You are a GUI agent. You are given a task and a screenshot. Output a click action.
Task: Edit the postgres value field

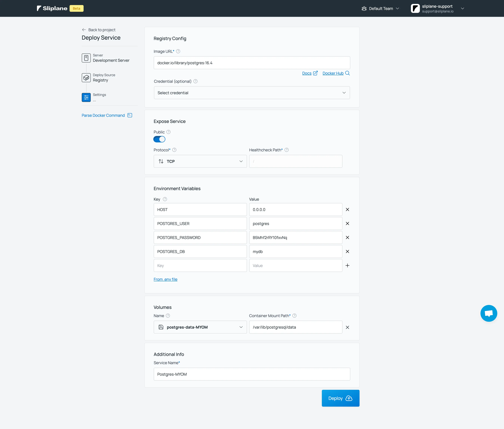pyautogui.click(x=296, y=223)
